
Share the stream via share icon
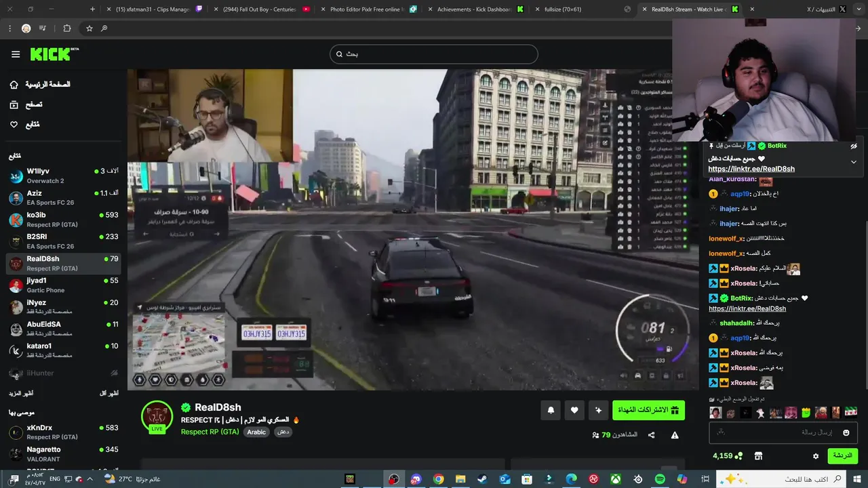coord(651,435)
